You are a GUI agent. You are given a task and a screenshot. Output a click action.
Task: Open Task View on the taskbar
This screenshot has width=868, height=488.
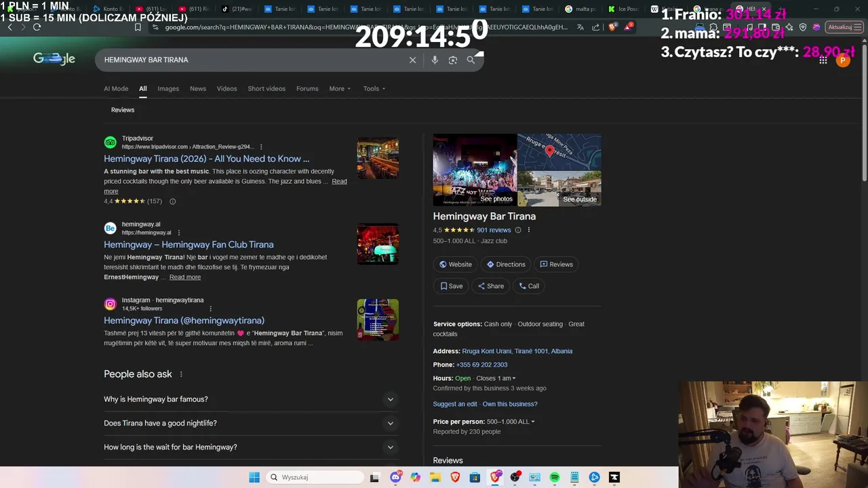tap(374, 477)
